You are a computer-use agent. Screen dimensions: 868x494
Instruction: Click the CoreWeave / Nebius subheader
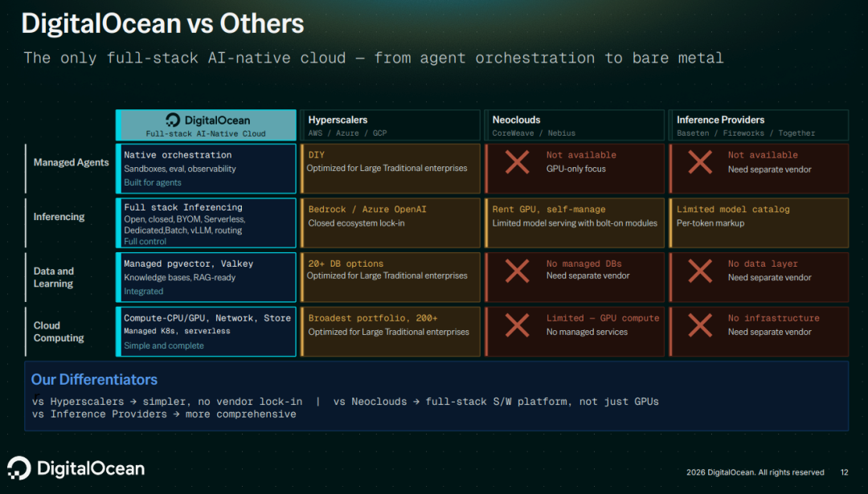coord(534,133)
